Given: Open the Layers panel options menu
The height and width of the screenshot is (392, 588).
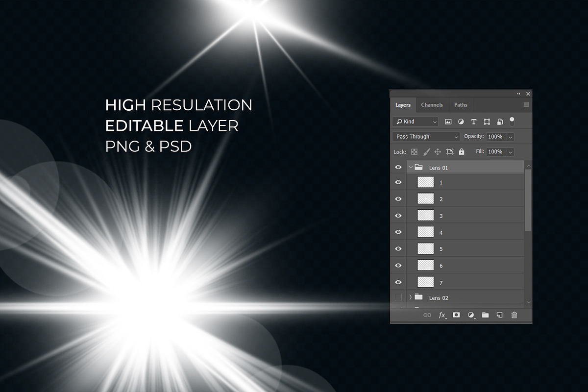Looking at the screenshot, I should (526, 105).
